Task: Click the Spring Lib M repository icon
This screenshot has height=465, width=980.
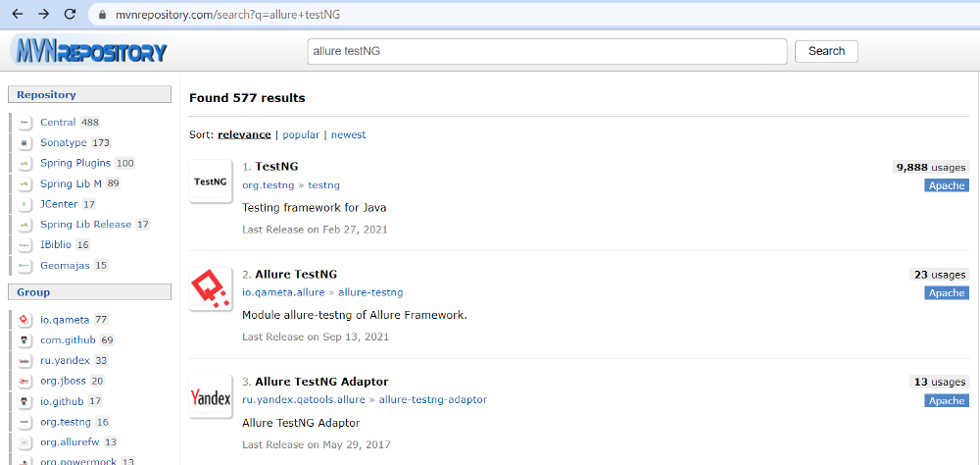Action: click(25, 184)
